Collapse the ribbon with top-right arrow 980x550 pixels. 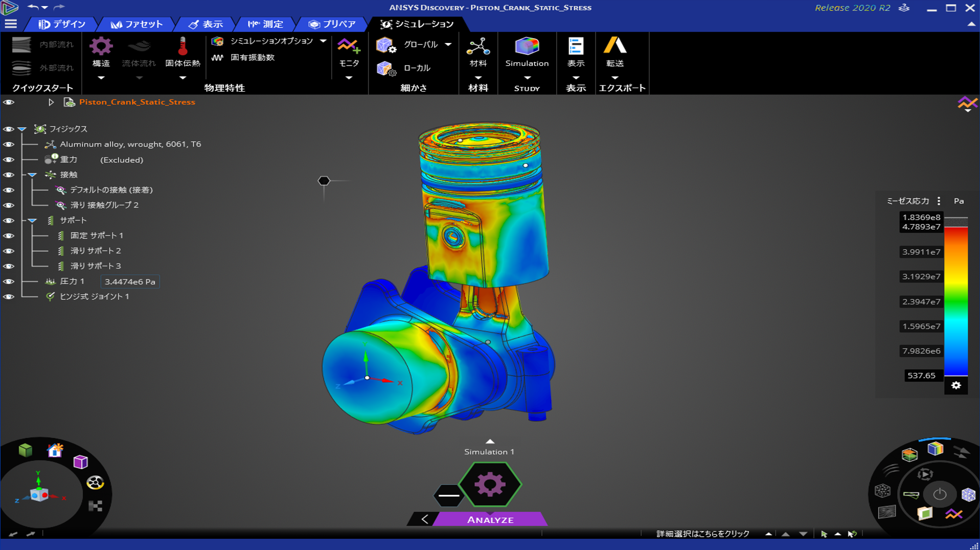[971, 24]
